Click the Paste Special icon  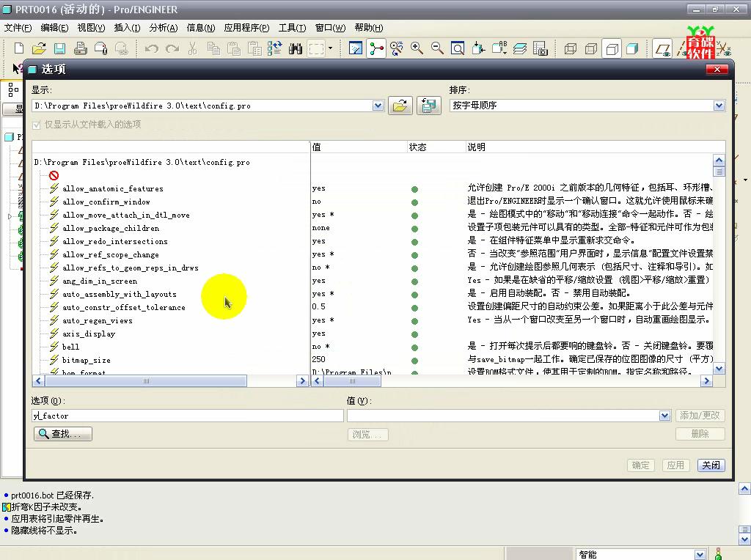coord(254,48)
